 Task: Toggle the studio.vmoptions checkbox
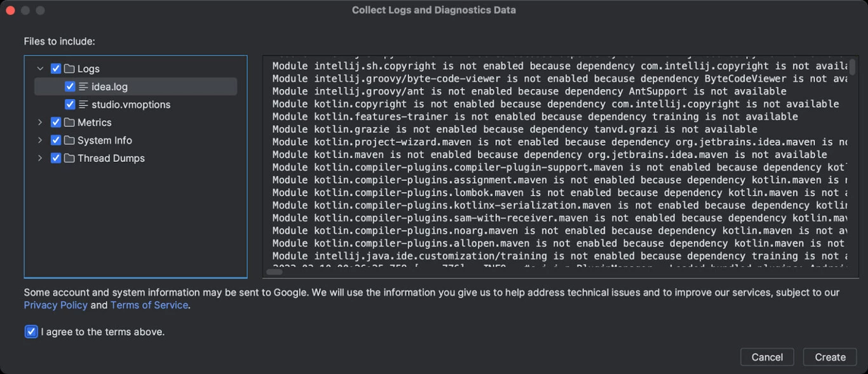click(70, 104)
